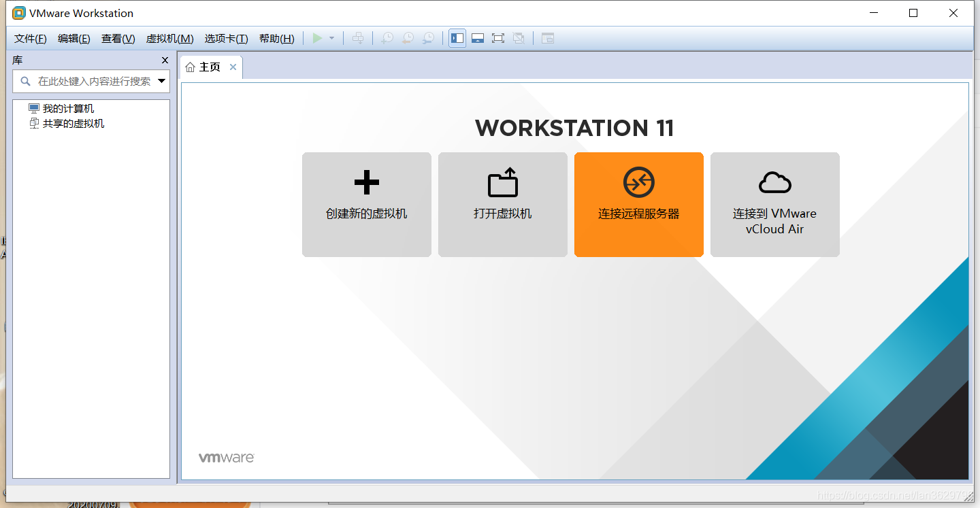
Task: Toggle the library sidebar view icon
Action: [457, 39]
